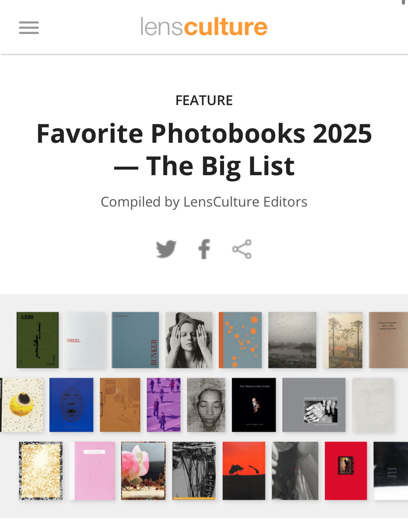Select the Mother and Father book cover

pyautogui.click(x=314, y=405)
